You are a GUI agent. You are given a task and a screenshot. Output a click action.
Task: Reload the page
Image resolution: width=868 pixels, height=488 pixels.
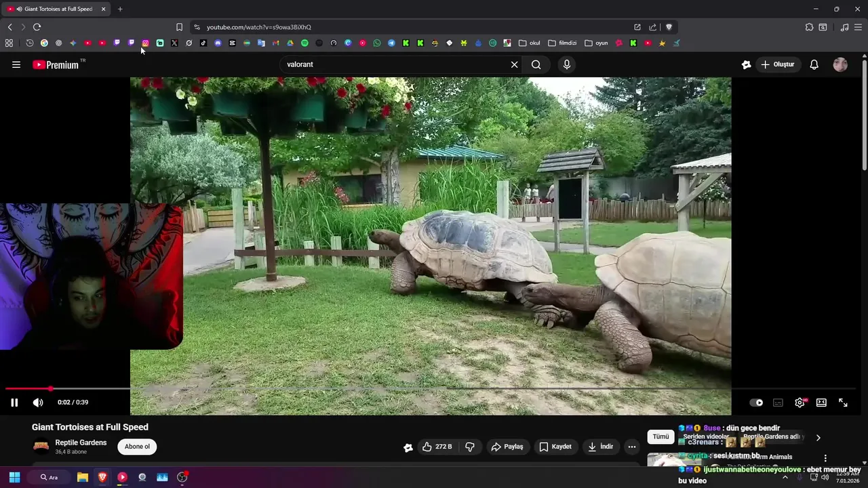[37, 27]
